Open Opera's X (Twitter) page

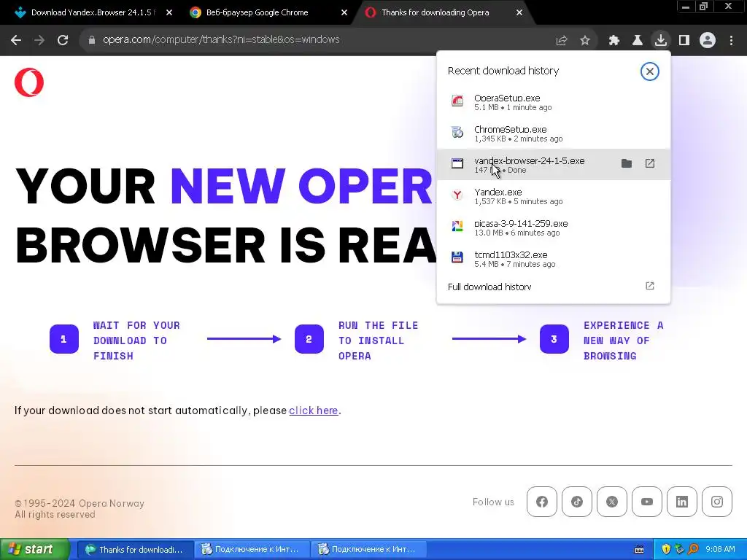coord(612,502)
